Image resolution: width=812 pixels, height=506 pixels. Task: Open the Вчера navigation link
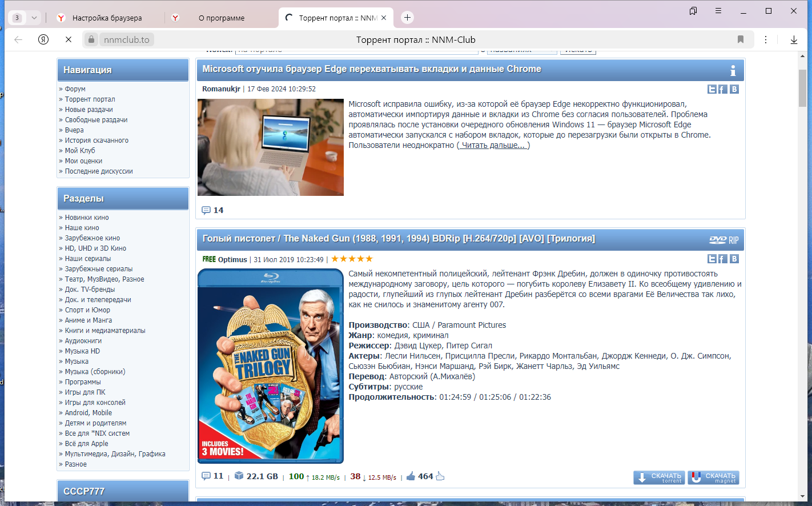pyautogui.click(x=74, y=130)
